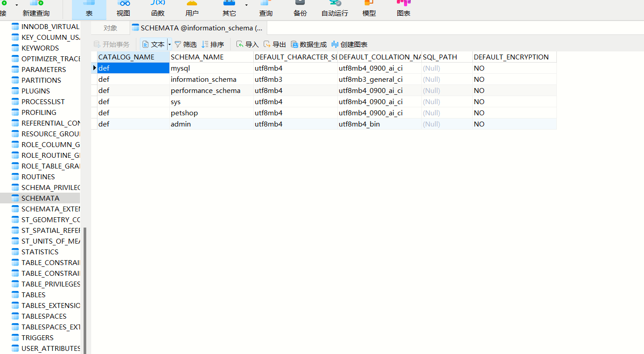Open the 视图 (View) toolbar icon
The width and height of the screenshot is (644, 354).
tap(123, 8)
